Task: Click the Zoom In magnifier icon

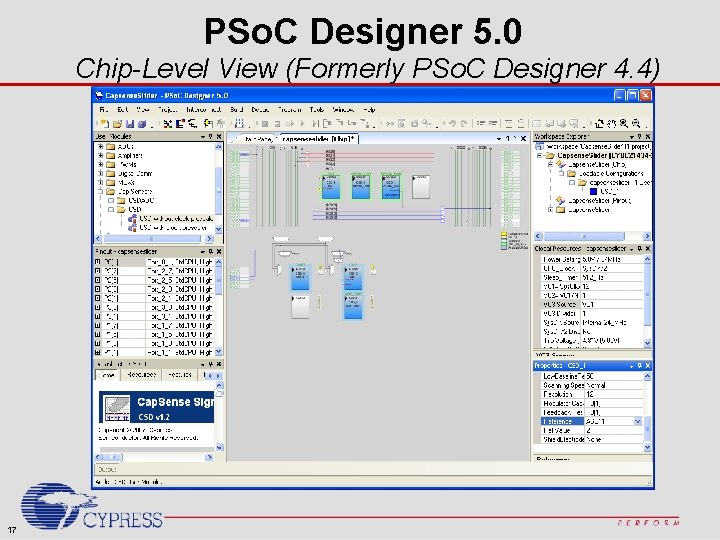Action: 624,123
